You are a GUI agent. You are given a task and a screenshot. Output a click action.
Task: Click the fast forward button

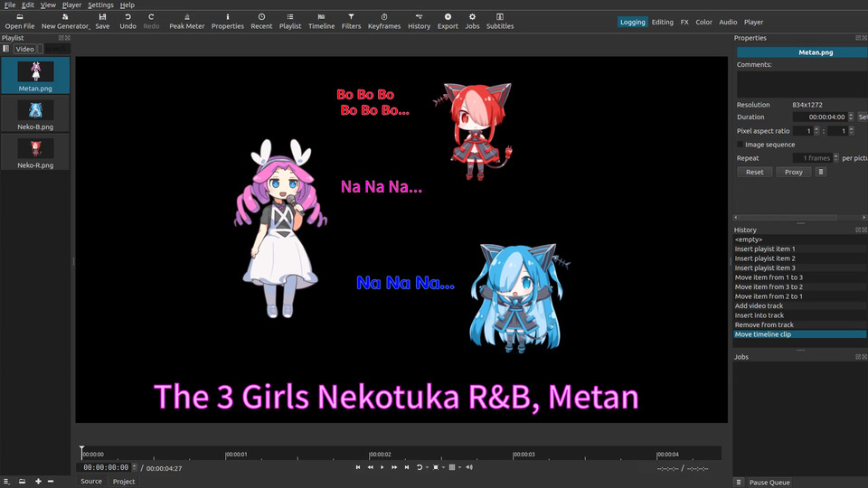[x=394, y=467]
